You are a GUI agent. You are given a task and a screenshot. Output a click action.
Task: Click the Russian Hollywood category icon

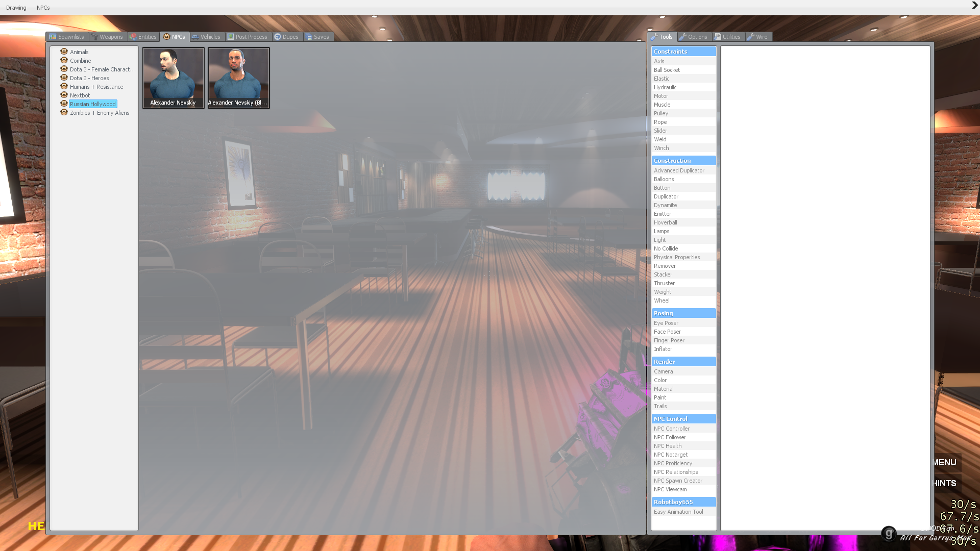64,104
